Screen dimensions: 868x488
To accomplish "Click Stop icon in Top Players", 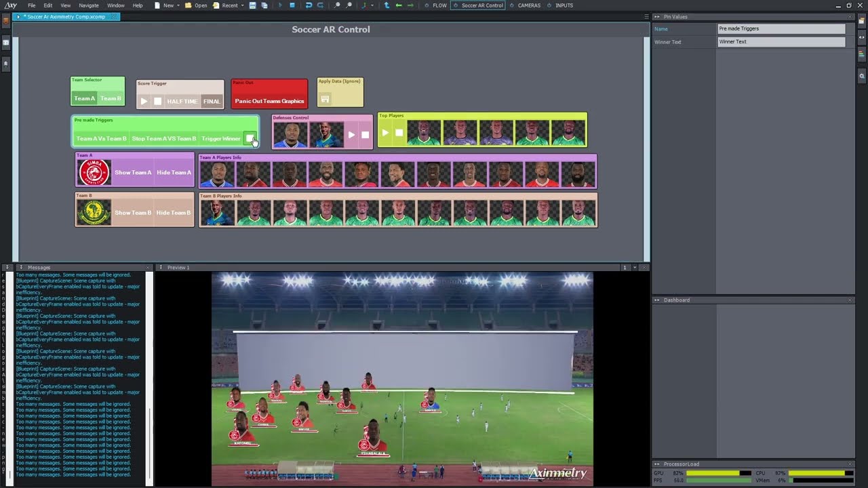I will click(399, 133).
